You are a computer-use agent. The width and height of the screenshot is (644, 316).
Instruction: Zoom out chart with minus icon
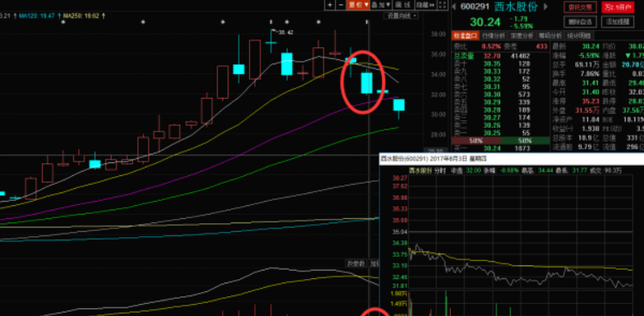[341, 5]
